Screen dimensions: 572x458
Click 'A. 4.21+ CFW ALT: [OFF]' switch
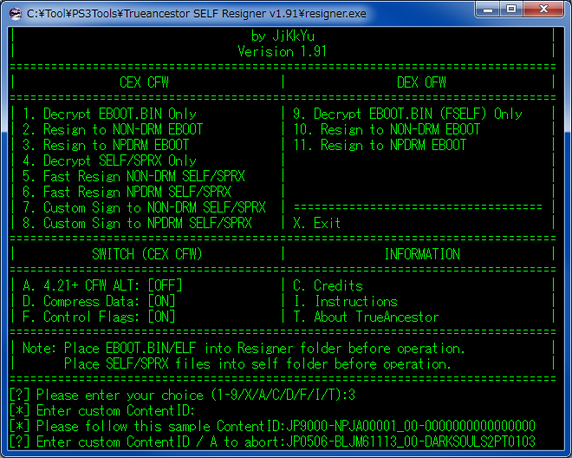pos(102,286)
